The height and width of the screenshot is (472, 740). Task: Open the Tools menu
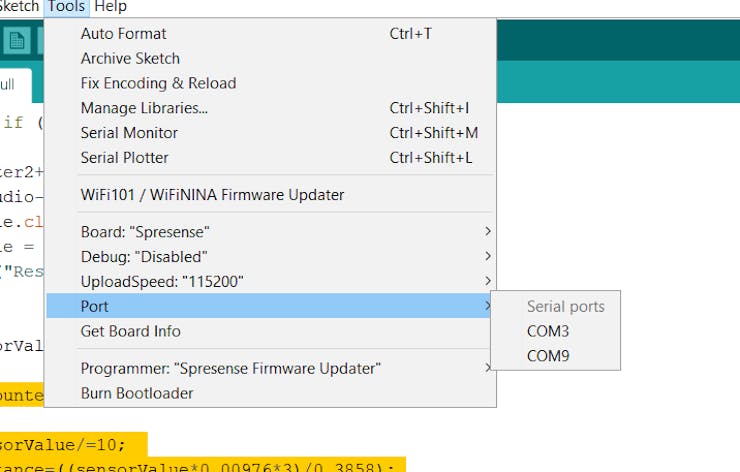coord(67,7)
